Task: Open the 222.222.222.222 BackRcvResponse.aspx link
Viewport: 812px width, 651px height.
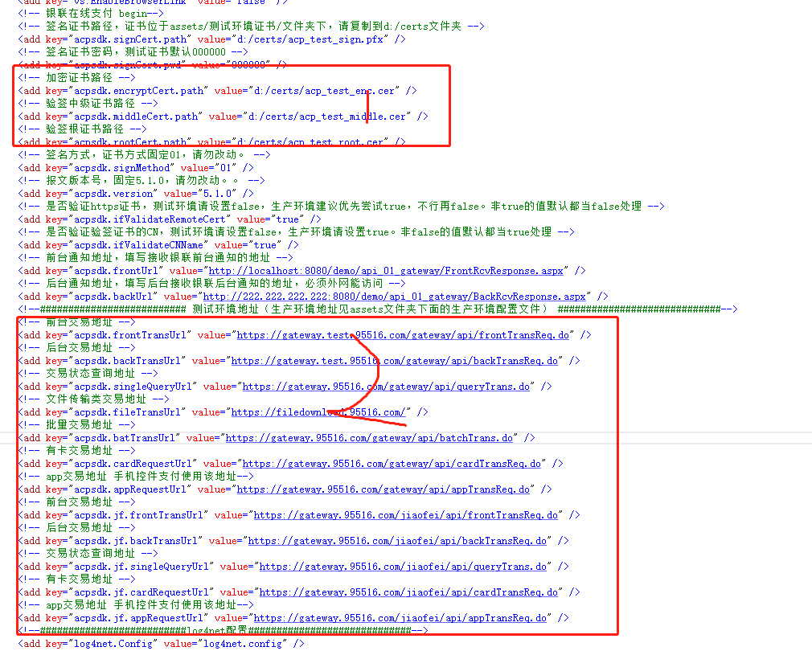Action: 394,297
